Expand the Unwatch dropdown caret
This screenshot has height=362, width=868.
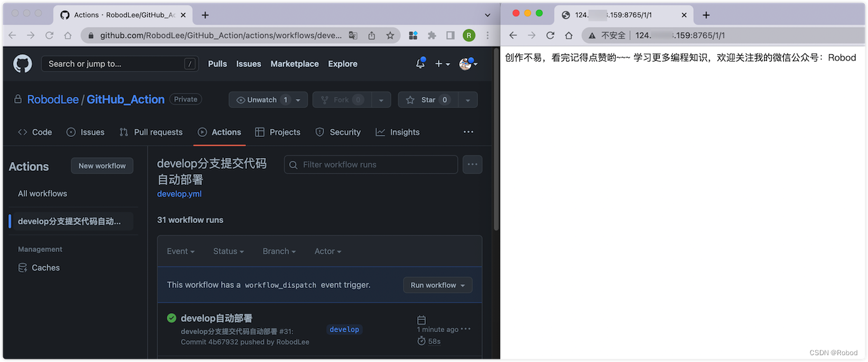click(x=299, y=100)
